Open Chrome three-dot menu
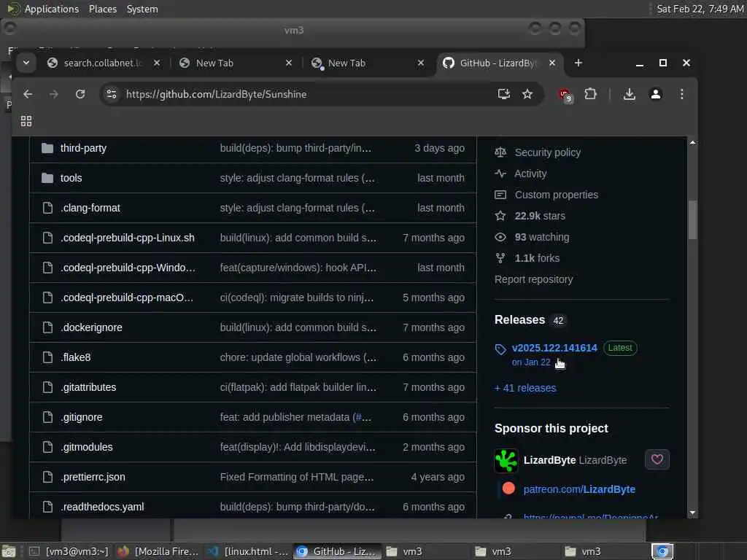 pos(682,94)
